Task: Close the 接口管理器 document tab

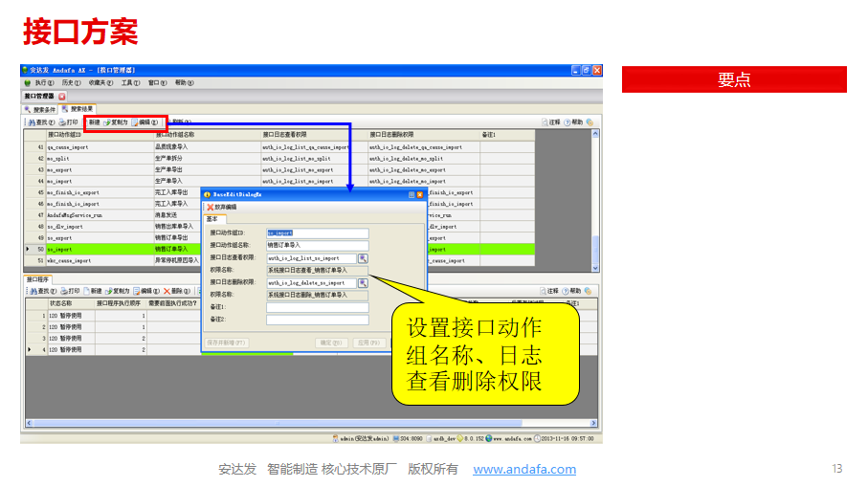Action: point(62,97)
